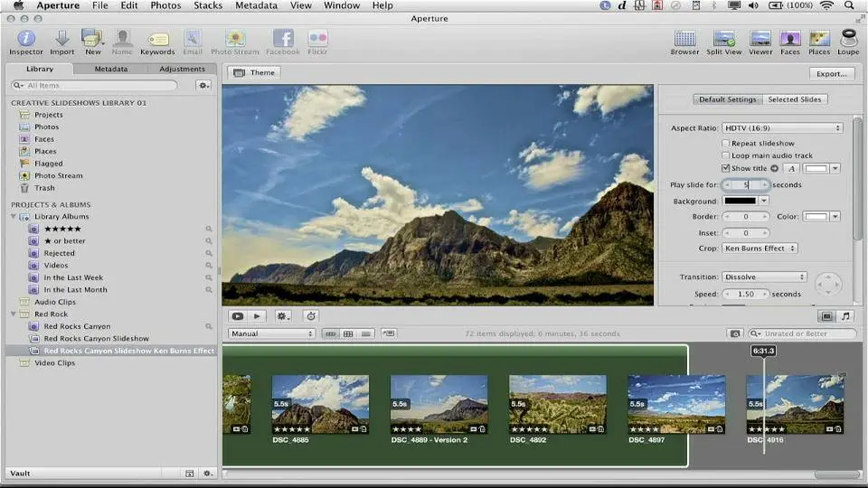Select Default Settings segment
Screen dimensions: 868x488
727,99
